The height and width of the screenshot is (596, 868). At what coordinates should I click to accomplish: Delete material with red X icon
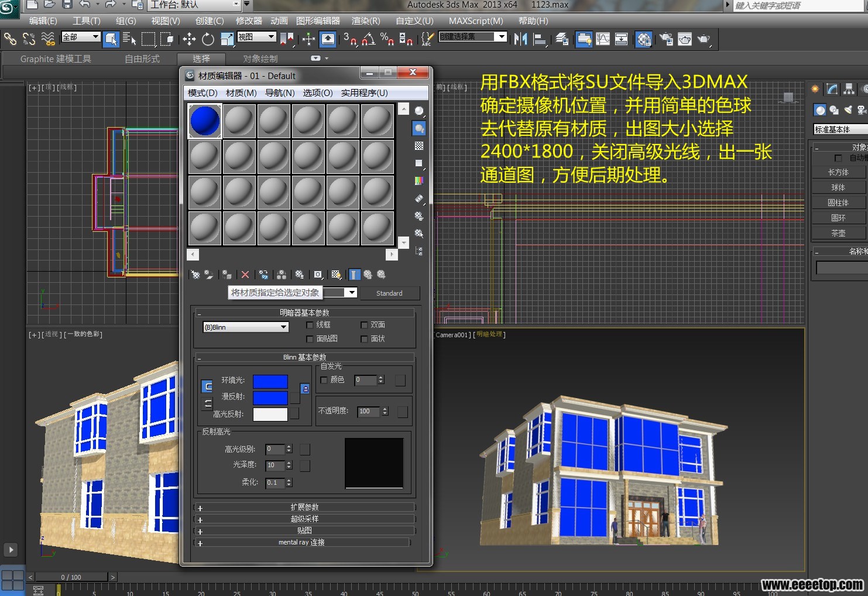click(x=245, y=275)
